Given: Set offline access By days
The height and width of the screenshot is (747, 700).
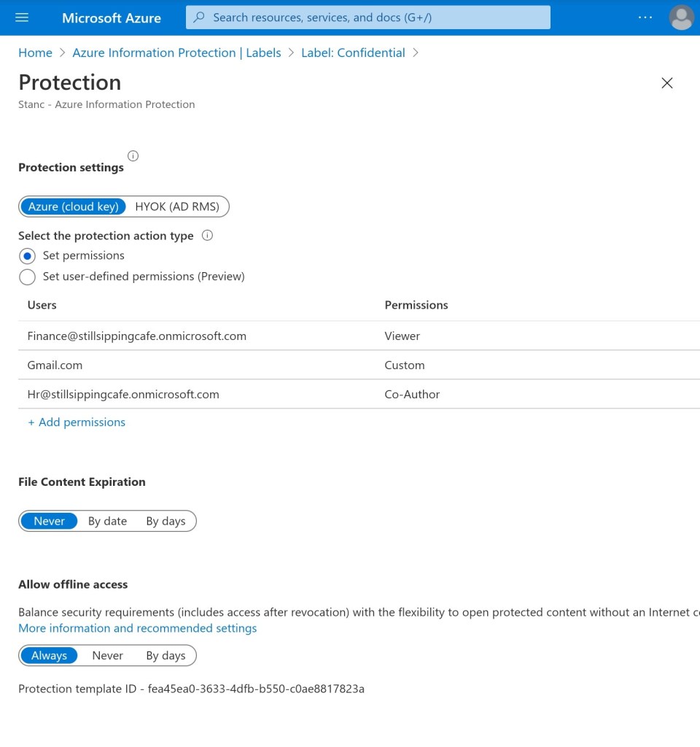Looking at the screenshot, I should click(166, 656).
